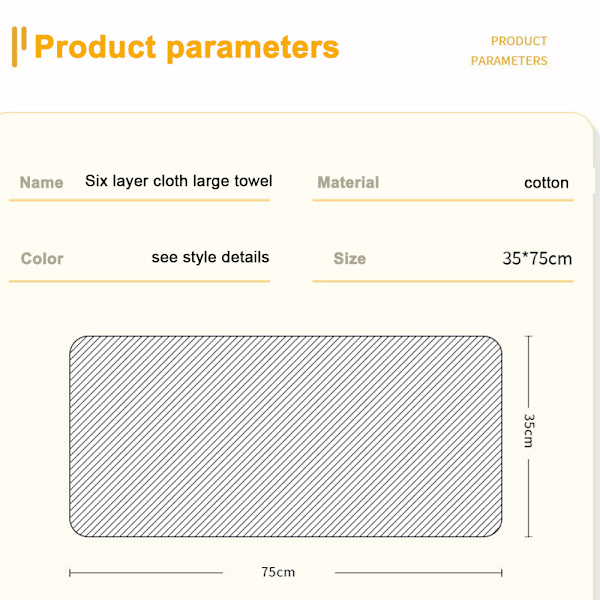Open the "see style details" text

(210, 257)
